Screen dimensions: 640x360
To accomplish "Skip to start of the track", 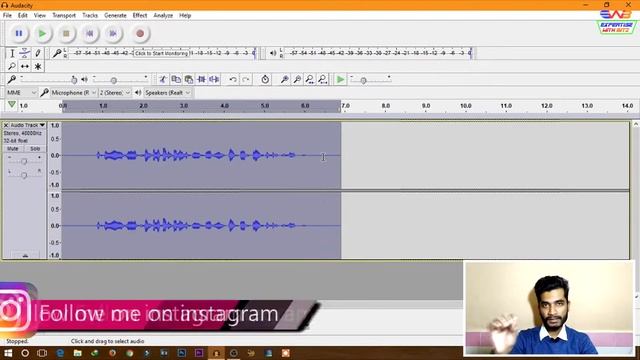I will [90, 33].
